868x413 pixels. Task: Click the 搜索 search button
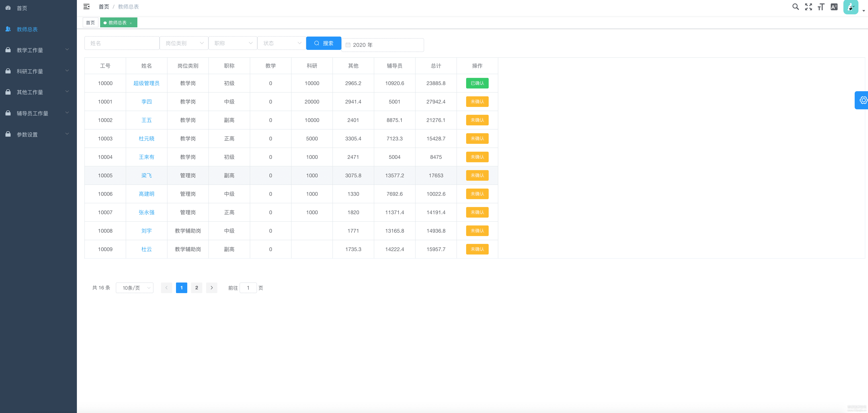pyautogui.click(x=323, y=43)
